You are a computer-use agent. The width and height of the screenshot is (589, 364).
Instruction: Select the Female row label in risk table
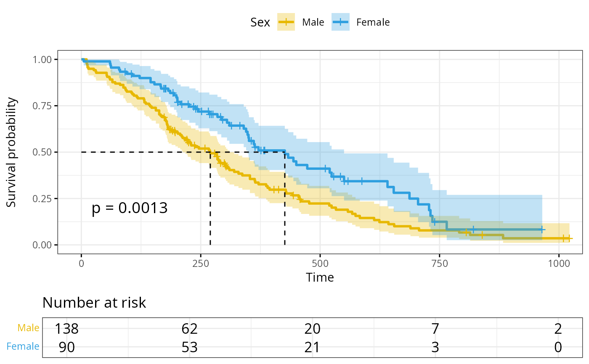click(23, 347)
